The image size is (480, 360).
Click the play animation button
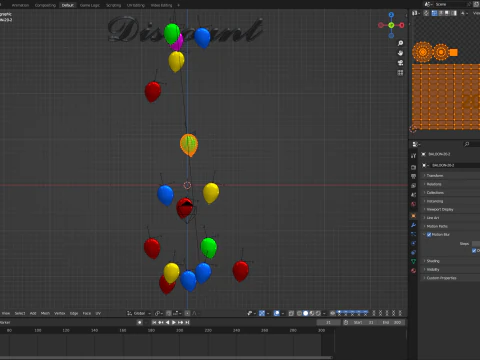[174, 322]
